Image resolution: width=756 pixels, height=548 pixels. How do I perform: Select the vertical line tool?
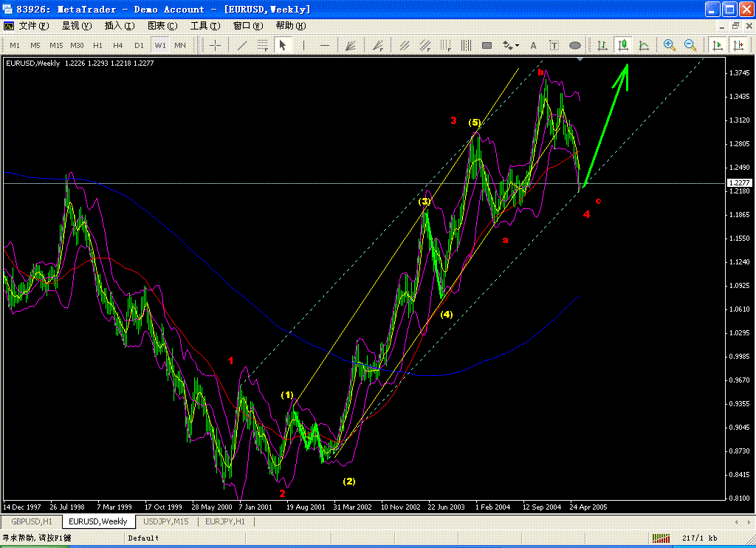coord(303,45)
